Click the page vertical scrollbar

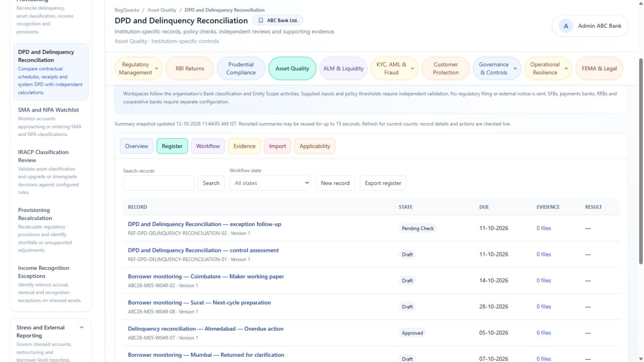click(641, 161)
